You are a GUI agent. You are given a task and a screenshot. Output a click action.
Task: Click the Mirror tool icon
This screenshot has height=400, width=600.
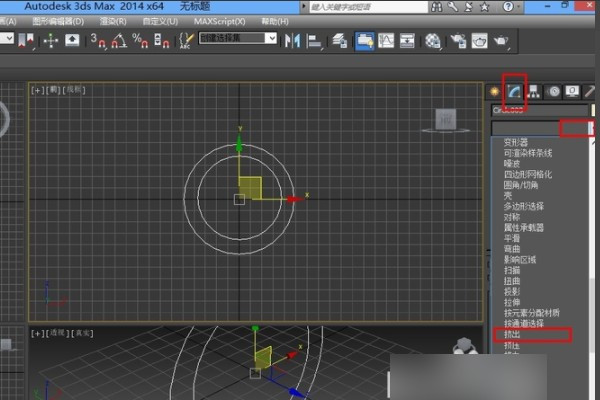point(292,41)
